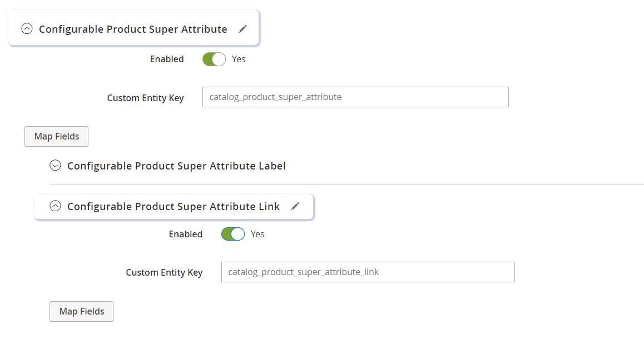
Task: Disable the Configurable Product Super Attribute section
Action: [214, 59]
